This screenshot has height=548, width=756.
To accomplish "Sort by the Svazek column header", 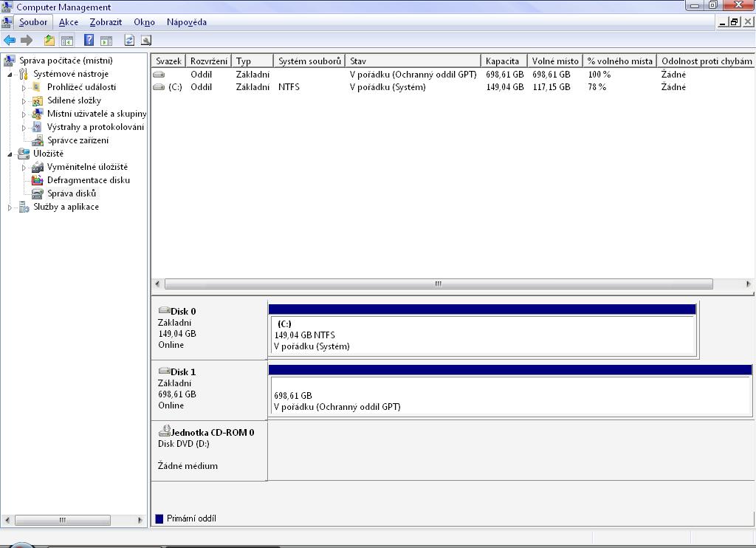I will click(x=168, y=61).
